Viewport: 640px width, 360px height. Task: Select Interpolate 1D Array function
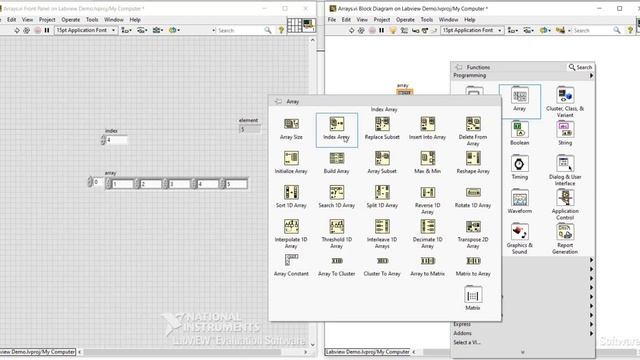coord(291,234)
